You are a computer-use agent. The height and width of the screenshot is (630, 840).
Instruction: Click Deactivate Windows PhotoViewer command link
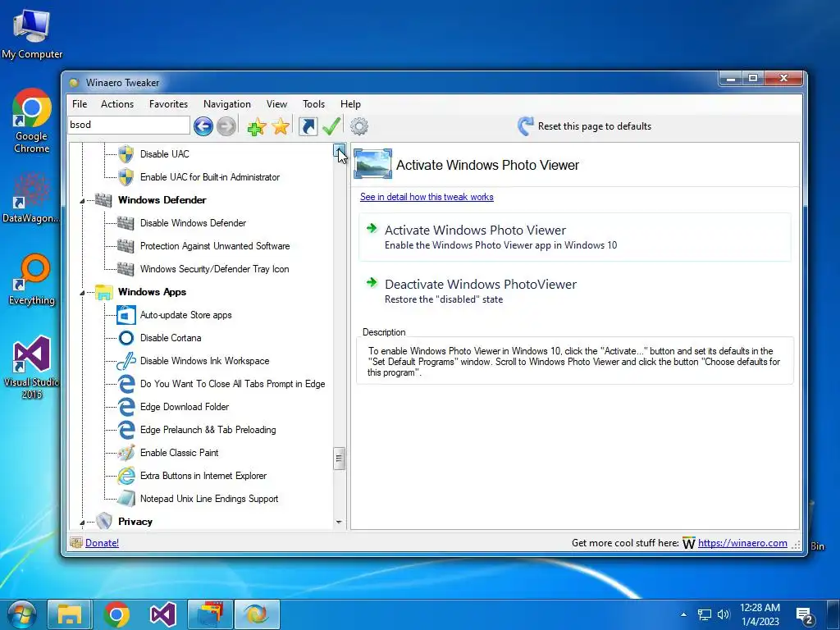(x=574, y=291)
